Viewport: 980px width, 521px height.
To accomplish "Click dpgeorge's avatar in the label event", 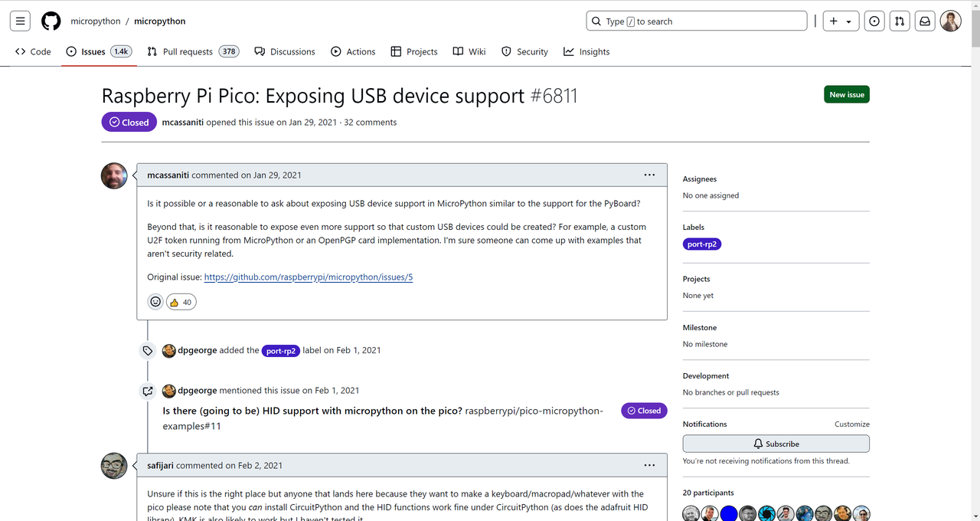I will 169,350.
